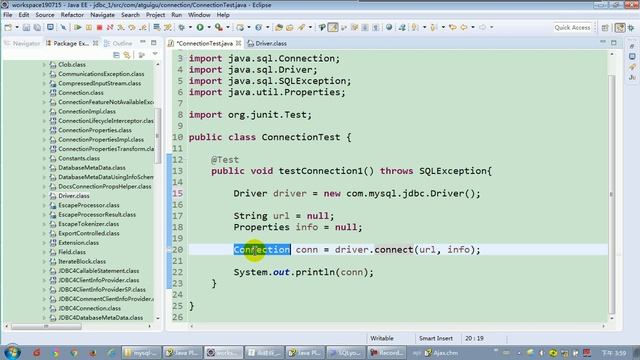This screenshot has height=360, width=640.
Task: Click the New file toolbar icon
Action: pyautogui.click(x=8, y=27)
